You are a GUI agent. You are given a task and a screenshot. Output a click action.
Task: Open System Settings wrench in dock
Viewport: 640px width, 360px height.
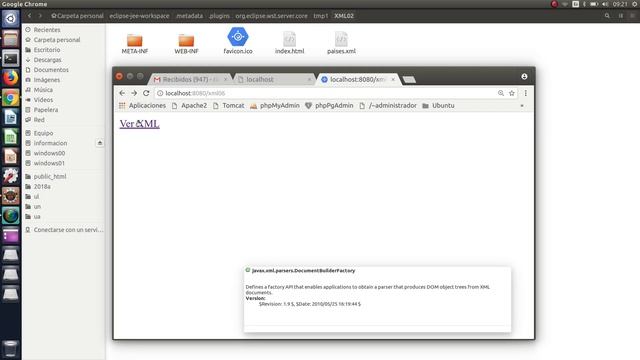(x=11, y=176)
